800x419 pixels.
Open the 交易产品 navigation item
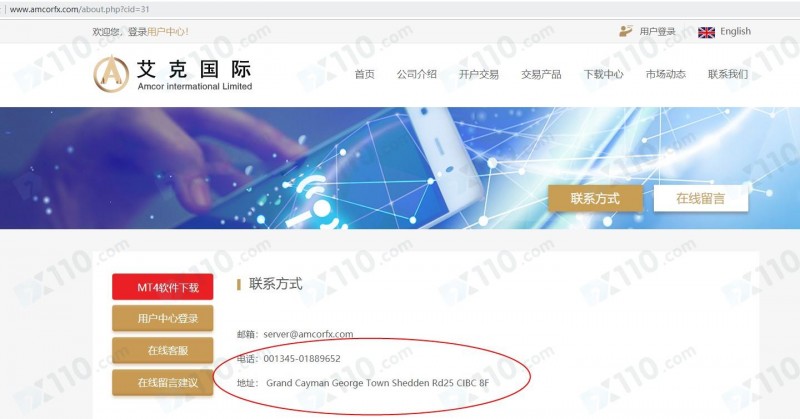(541, 75)
